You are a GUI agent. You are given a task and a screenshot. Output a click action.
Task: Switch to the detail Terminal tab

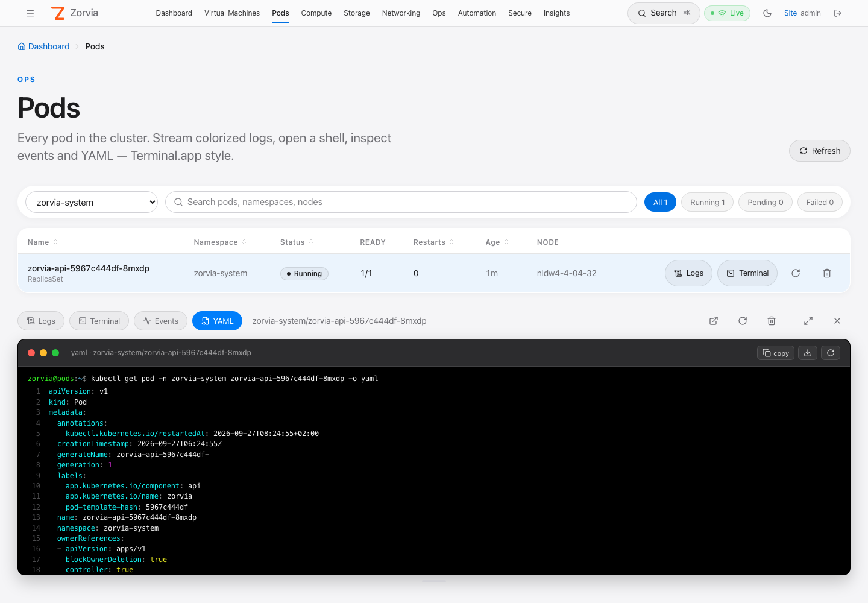99,321
